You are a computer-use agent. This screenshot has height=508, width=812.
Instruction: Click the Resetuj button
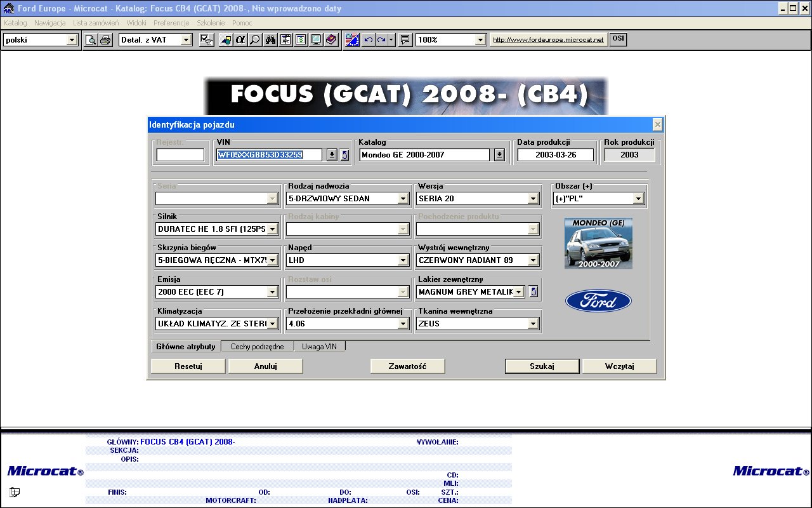188,366
